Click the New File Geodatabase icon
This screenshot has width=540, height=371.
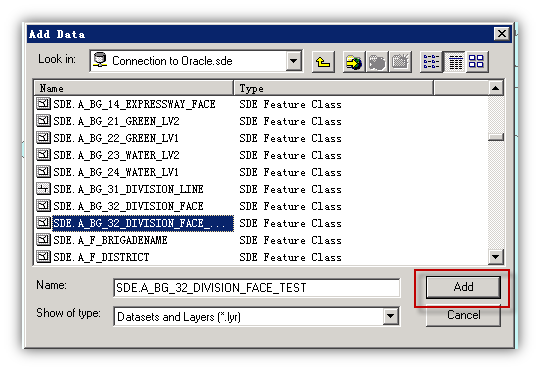click(400, 62)
